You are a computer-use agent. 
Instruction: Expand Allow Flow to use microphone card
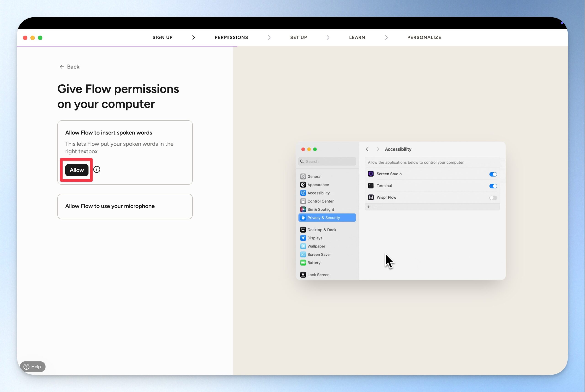click(x=125, y=206)
